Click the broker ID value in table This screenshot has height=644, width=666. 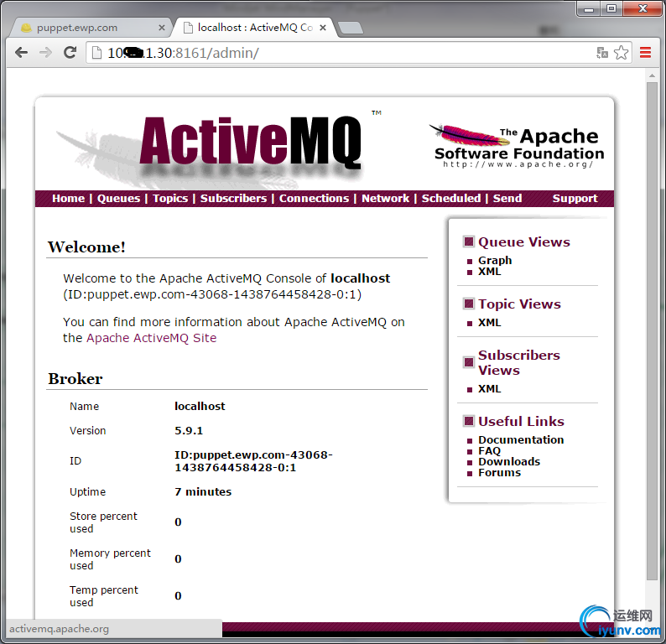tap(253, 461)
